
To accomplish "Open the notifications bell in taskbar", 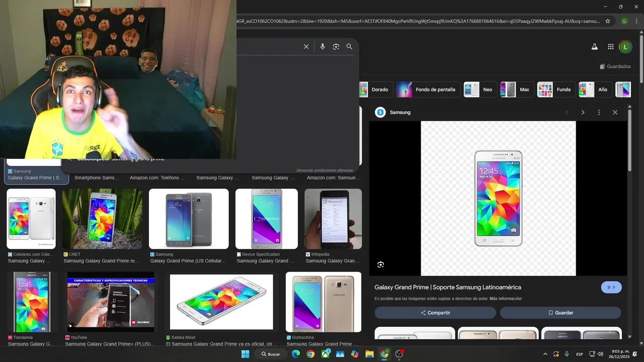I will tap(635, 354).
